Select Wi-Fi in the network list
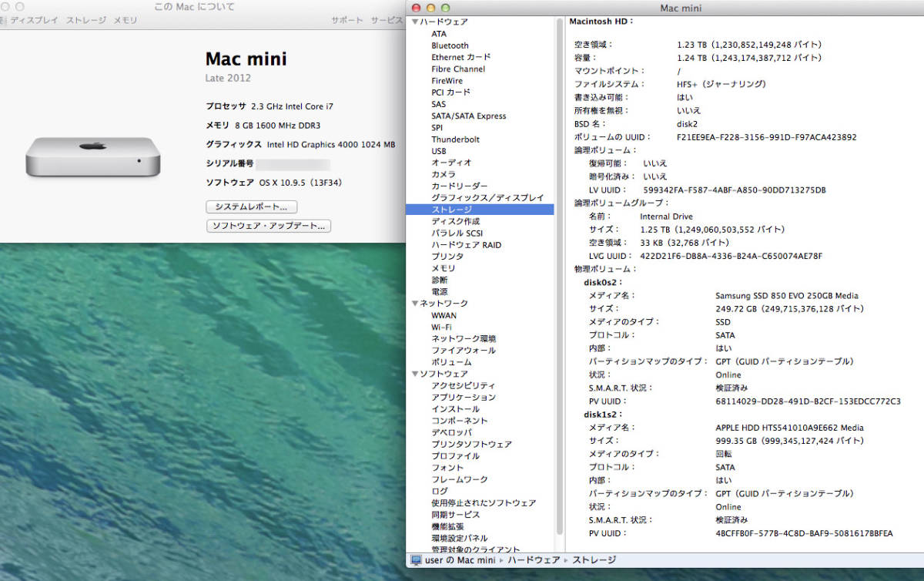Image resolution: width=924 pixels, height=581 pixels. tap(441, 327)
